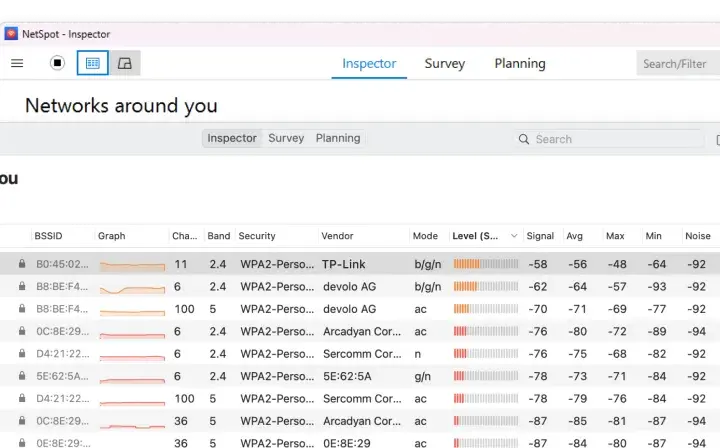Screen dimensions: 720x448
Task: Sort by Min column header
Action: (x=653, y=235)
